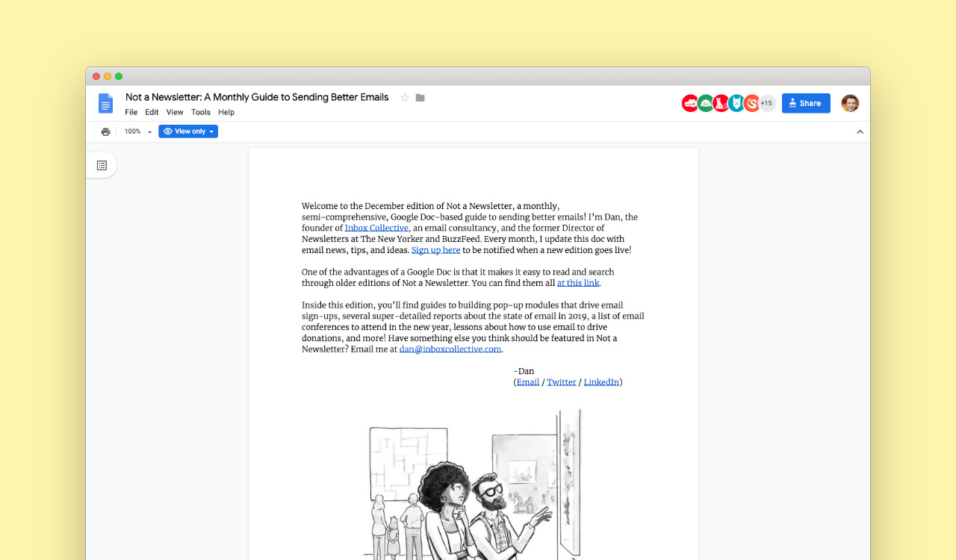The width and height of the screenshot is (956, 560).
Task: Click the teal collaborator avatar
Action: (736, 104)
